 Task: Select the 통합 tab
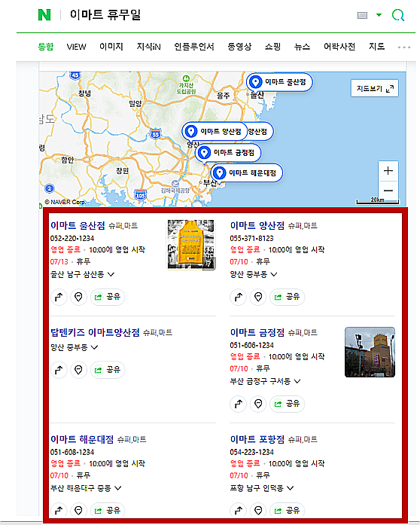click(x=46, y=47)
